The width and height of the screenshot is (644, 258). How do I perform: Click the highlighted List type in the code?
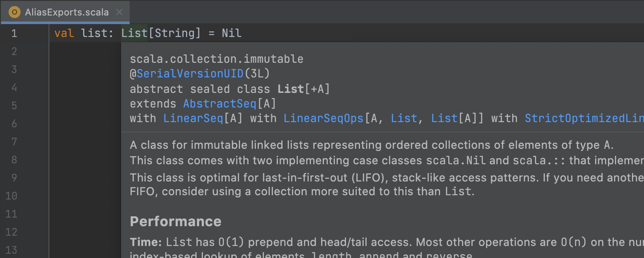pos(134,33)
